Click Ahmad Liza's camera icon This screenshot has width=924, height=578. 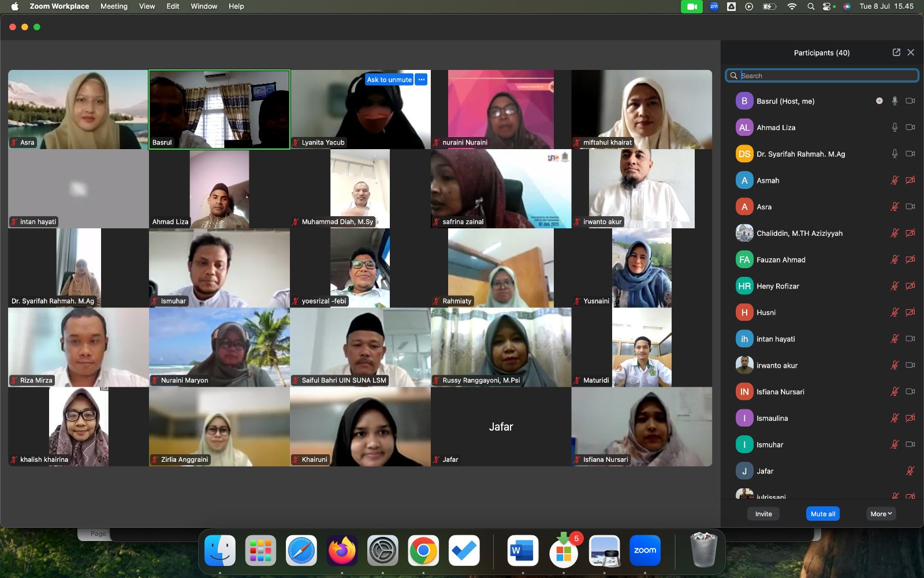click(x=910, y=128)
